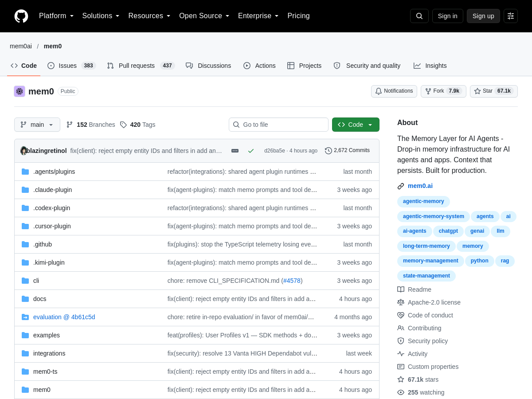This screenshot has height=399, width=532.
Task: Open the evaluation submodule link
Action: tap(64, 317)
